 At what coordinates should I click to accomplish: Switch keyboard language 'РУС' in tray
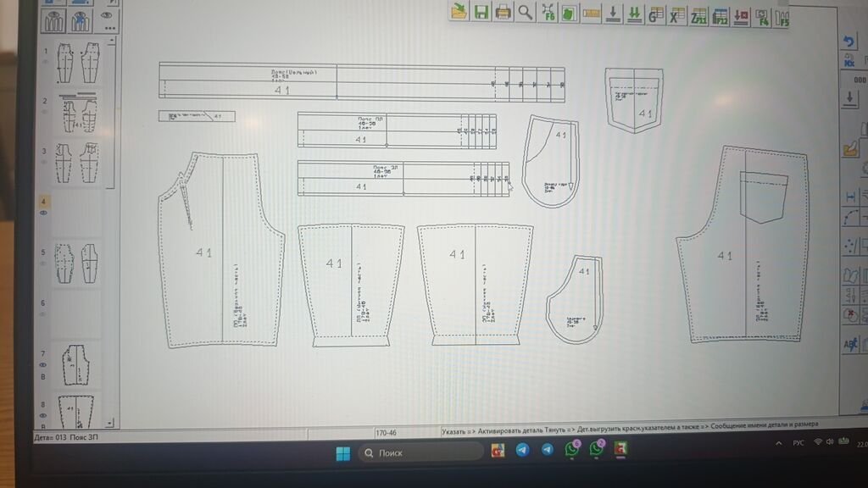pos(798,442)
